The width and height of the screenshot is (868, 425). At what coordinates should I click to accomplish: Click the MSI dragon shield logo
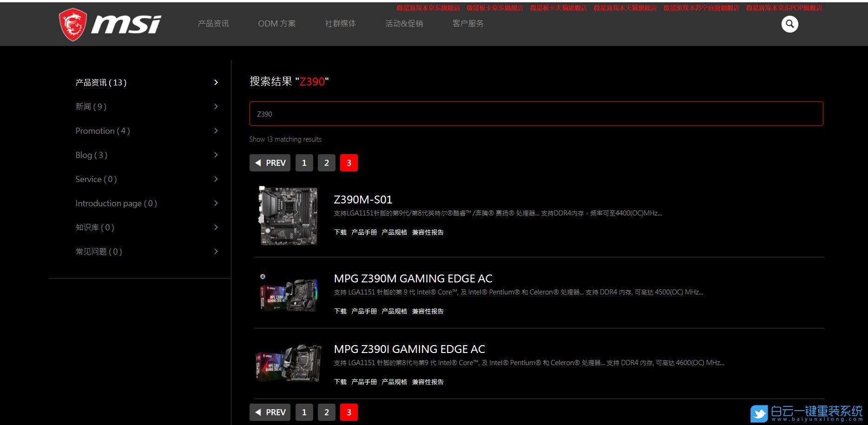pyautogui.click(x=73, y=25)
